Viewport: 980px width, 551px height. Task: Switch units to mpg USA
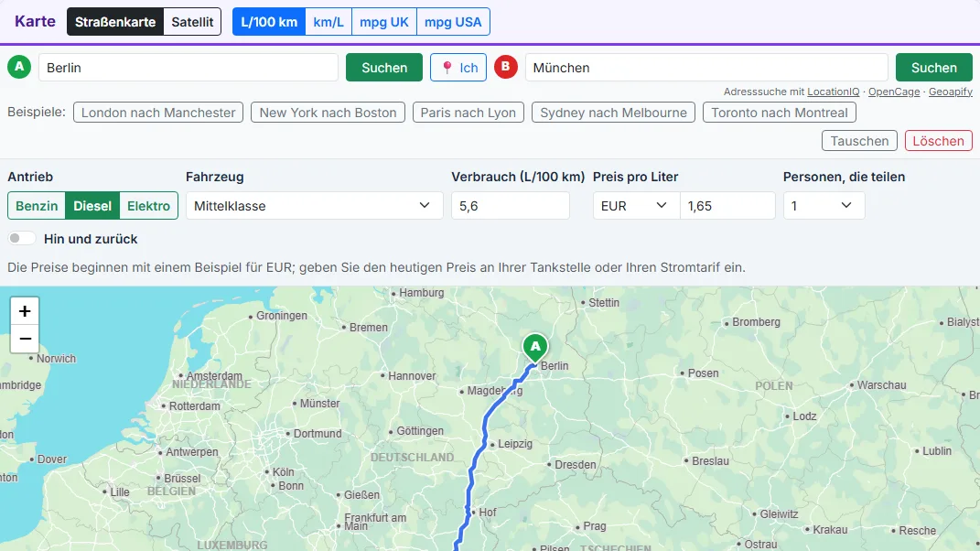453,22
